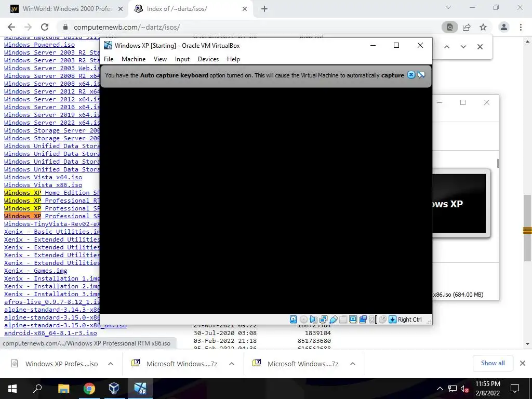The height and width of the screenshot is (399, 532).
Task: Click the audio indicator in VirtualBox status bar
Action: (x=313, y=320)
